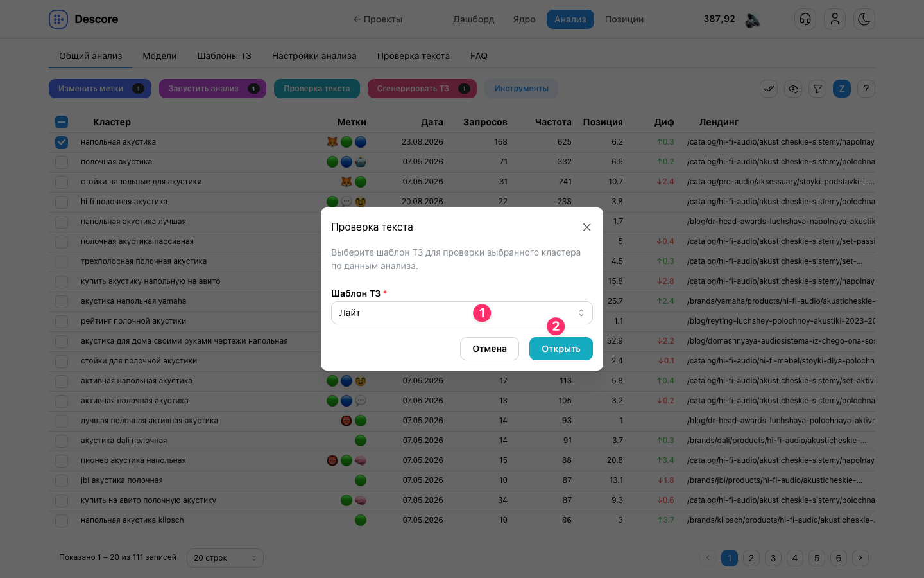This screenshot has height=578, width=924.
Task: Toggle the select-all checkbox in the table header
Action: (x=62, y=122)
